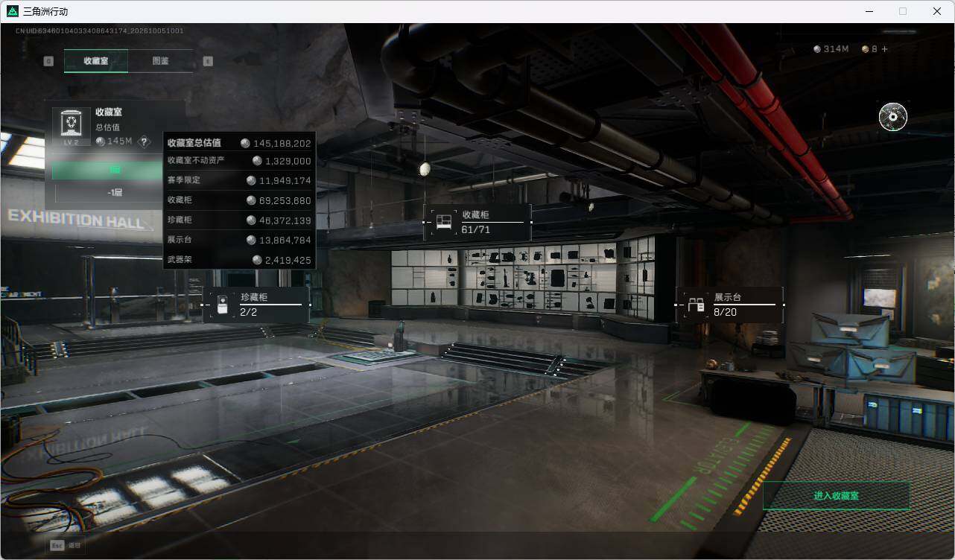Image resolution: width=955 pixels, height=560 pixels.
Task: Click the E next-tab key icon
Action: [208, 61]
